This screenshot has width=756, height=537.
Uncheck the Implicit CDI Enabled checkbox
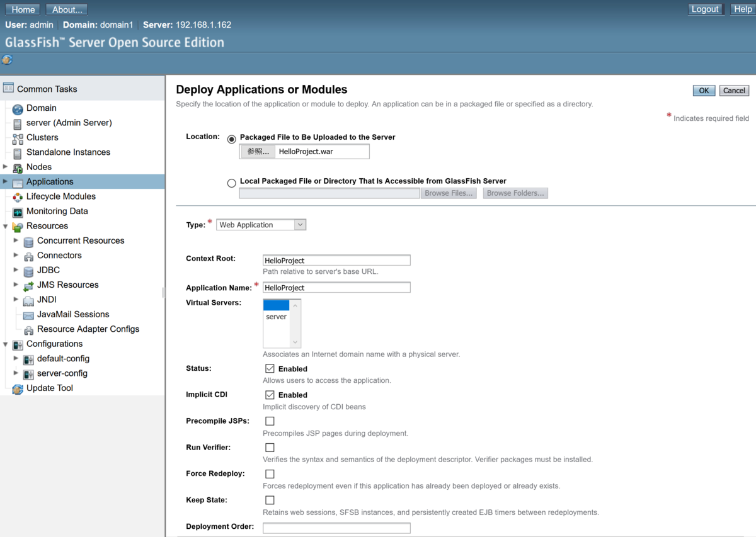click(270, 395)
